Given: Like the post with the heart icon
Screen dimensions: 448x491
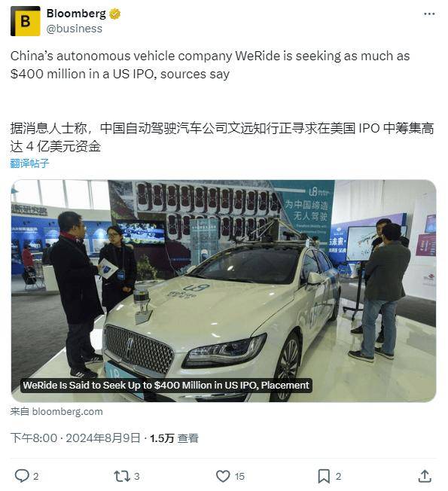Looking at the screenshot, I should point(223,476).
